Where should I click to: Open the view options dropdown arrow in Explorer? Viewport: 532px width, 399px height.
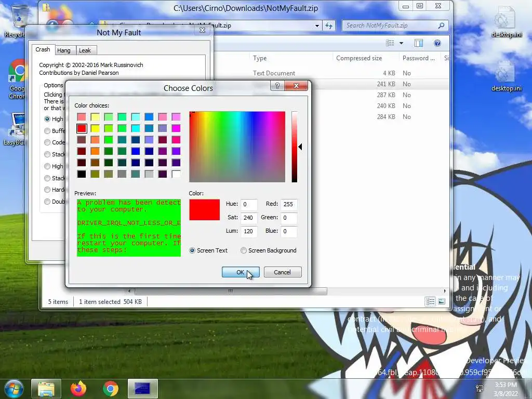coord(402,43)
